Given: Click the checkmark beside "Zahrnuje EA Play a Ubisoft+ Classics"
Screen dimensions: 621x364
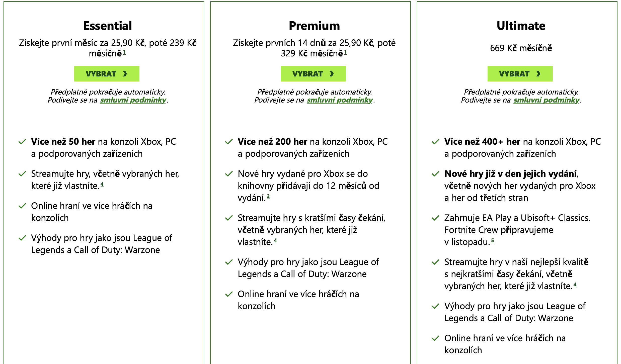Looking at the screenshot, I should click(436, 218).
